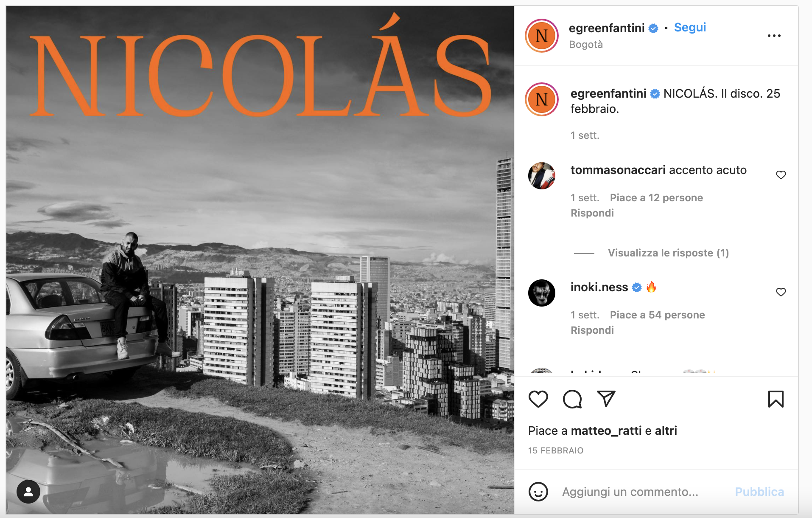Open the Bogotà location link
Image resolution: width=812 pixels, height=518 pixels.
tap(585, 45)
